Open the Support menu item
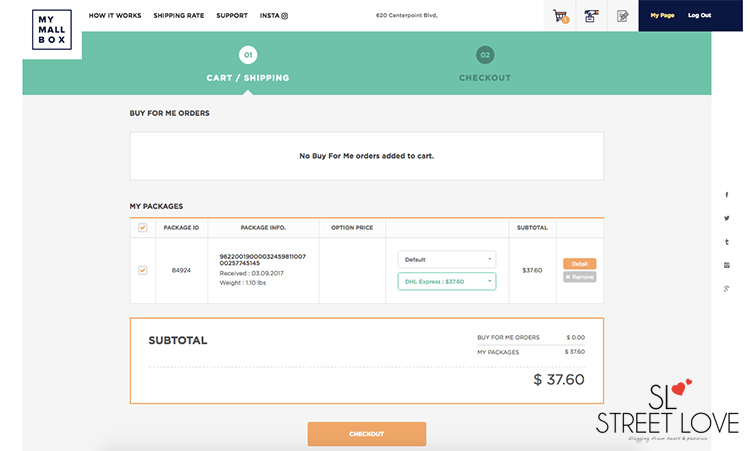This screenshot has width=750, height=451. (x=232, y=15)
